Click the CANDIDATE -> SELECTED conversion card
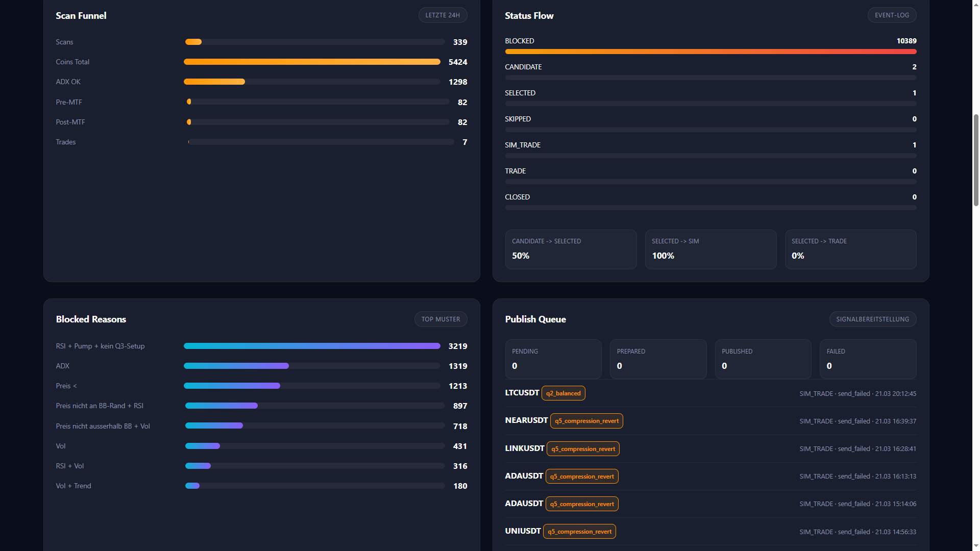 (x=571, y=249)
